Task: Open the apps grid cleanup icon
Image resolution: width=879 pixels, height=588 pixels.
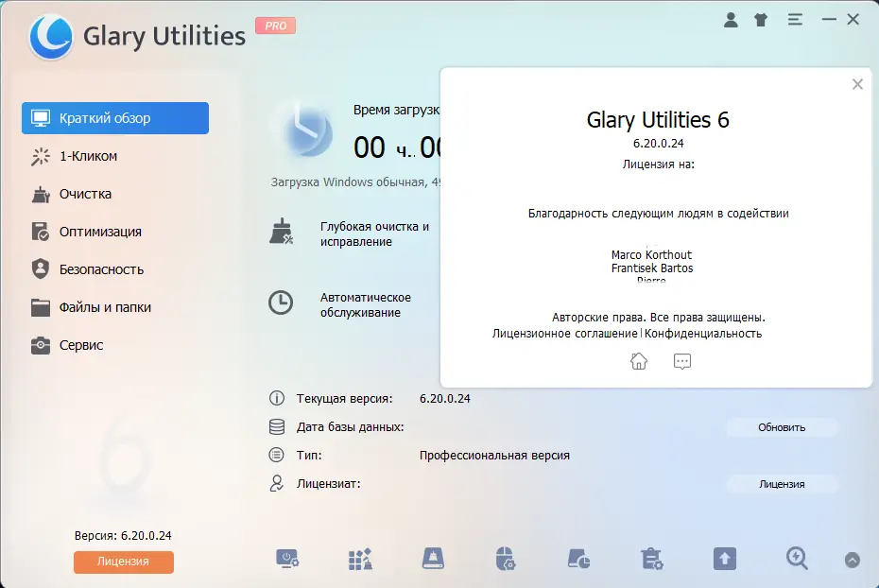Action: coord(360,559)
